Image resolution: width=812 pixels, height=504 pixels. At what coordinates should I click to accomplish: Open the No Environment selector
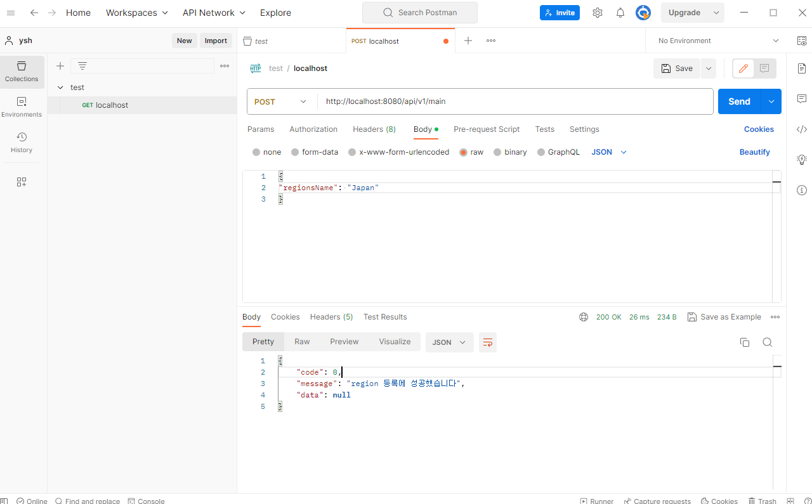[x=718, y=41]
